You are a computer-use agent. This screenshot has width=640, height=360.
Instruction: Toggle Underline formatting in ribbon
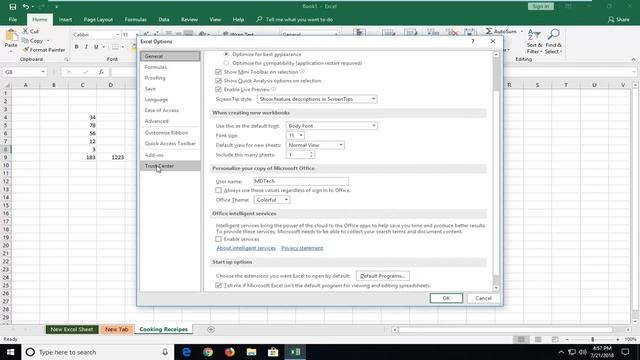coord(96,47)
